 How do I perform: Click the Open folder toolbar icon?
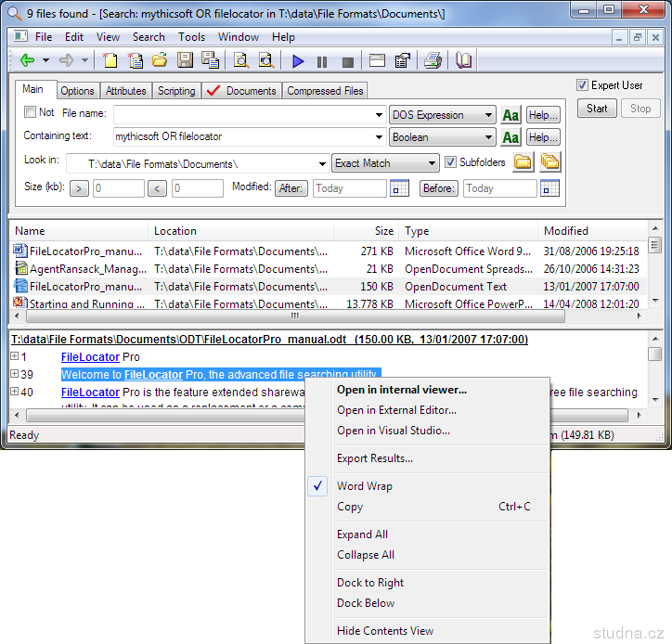pyautogui.click(x=160, y=60)
